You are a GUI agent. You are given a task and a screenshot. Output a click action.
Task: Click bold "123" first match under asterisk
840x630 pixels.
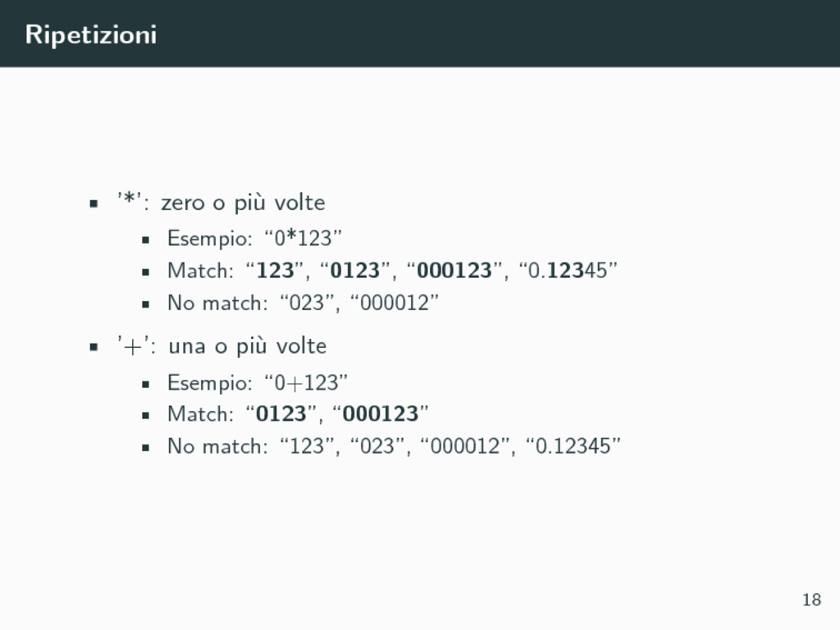point(276,270)
